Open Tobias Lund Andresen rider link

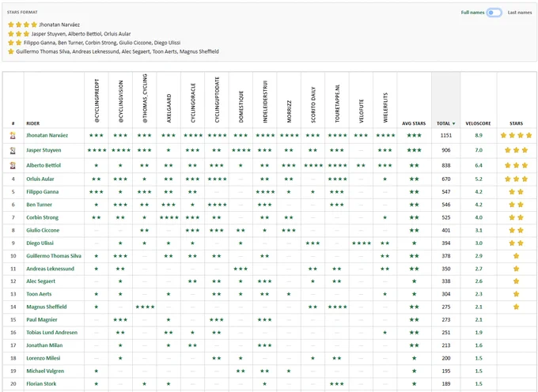(x=51, y=333)
